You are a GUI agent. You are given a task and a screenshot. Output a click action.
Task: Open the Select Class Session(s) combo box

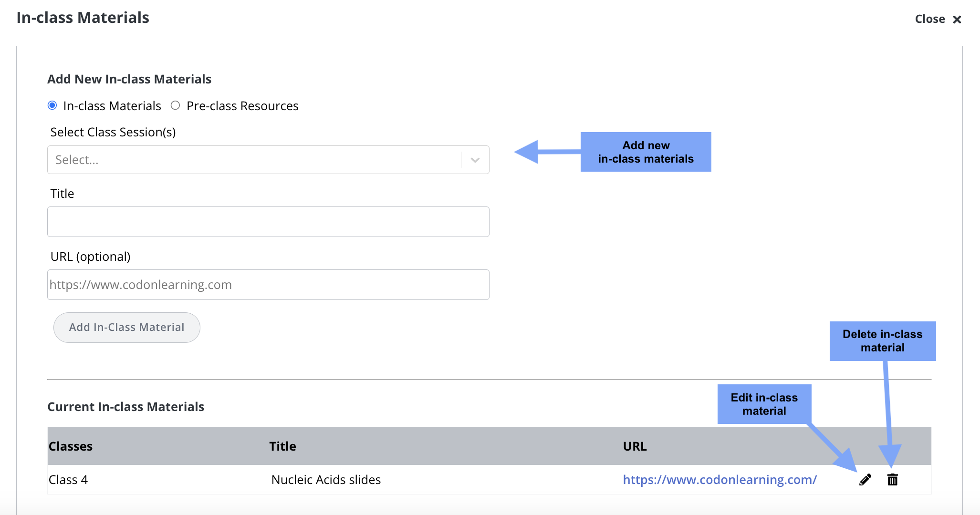(253, 160)
